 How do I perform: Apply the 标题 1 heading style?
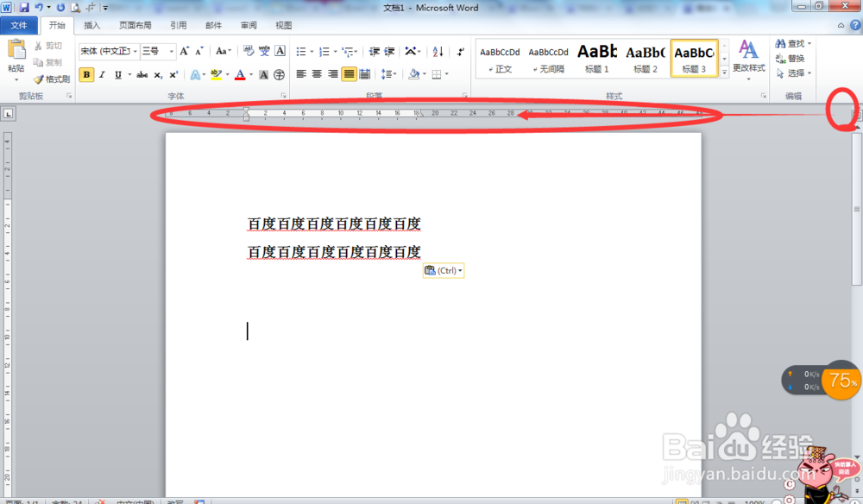click(596, 59)
